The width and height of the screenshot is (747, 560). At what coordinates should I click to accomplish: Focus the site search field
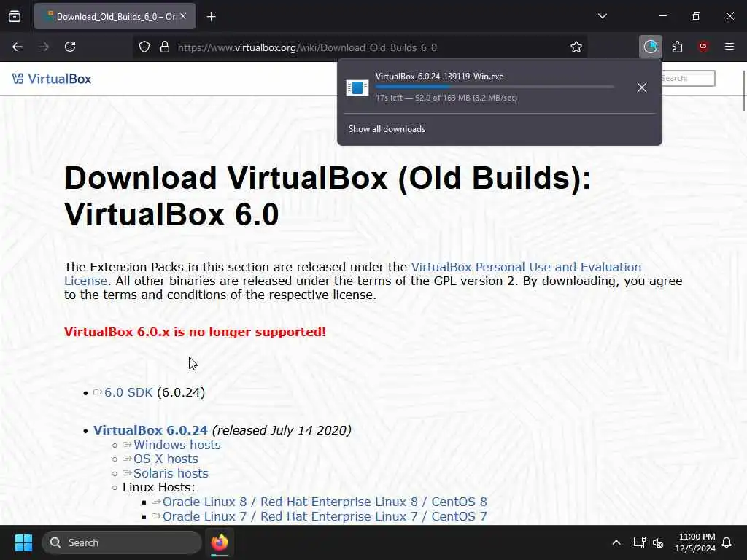688,79
